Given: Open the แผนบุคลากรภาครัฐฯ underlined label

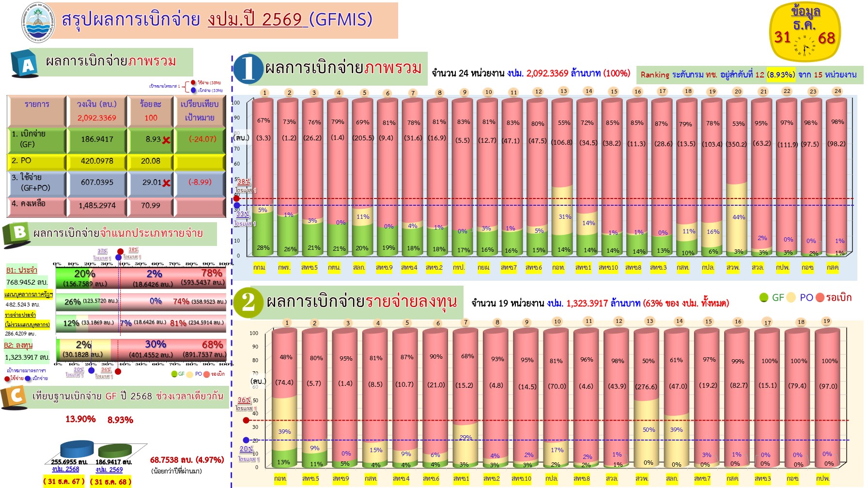Looking at the screenshot, I should pyautogui.click(x=29, y=294).
